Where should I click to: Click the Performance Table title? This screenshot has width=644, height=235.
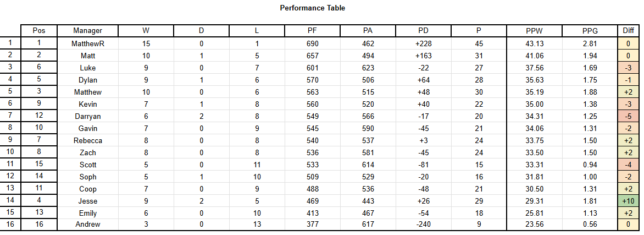click(312, 8)
